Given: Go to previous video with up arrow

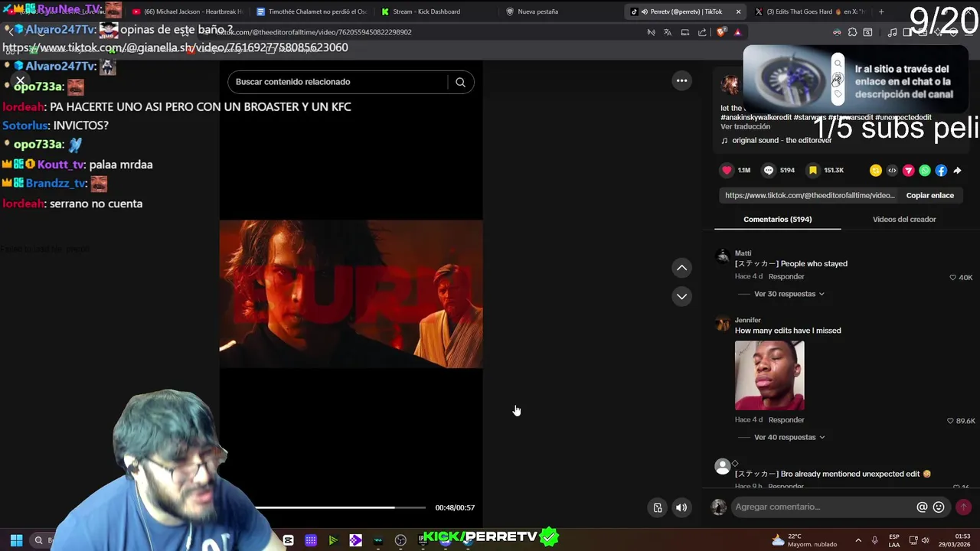Looking at the screenshot, I should click(681, 268).
